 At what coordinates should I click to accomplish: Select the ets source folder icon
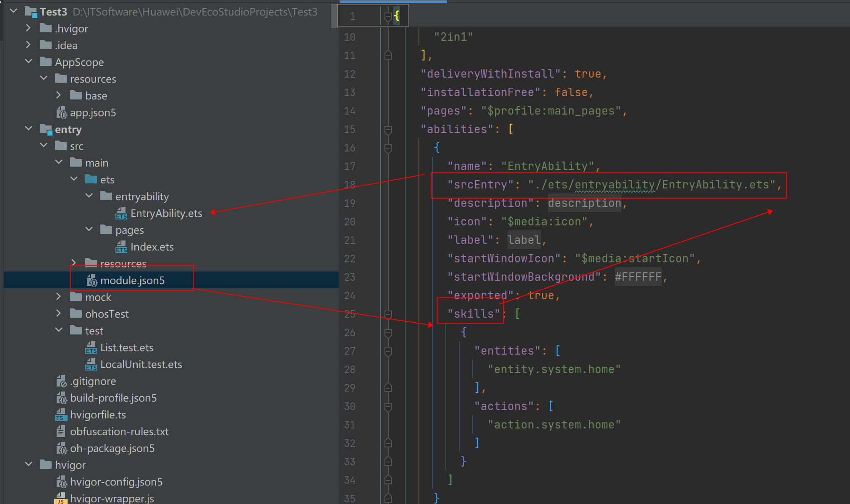pyautogui.click(x=91, y=179)
